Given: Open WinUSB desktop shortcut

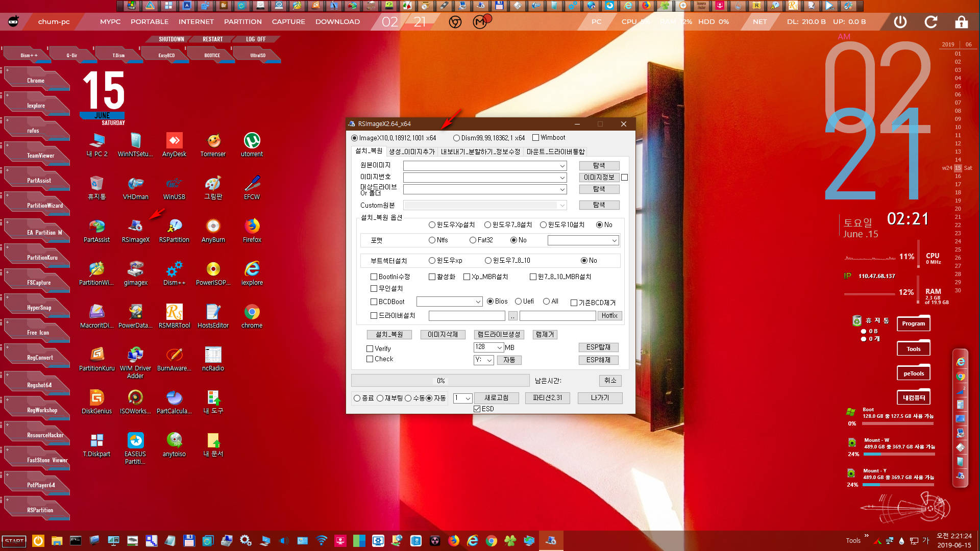Looking at the screenshot, I should click(x=174, y=187).
